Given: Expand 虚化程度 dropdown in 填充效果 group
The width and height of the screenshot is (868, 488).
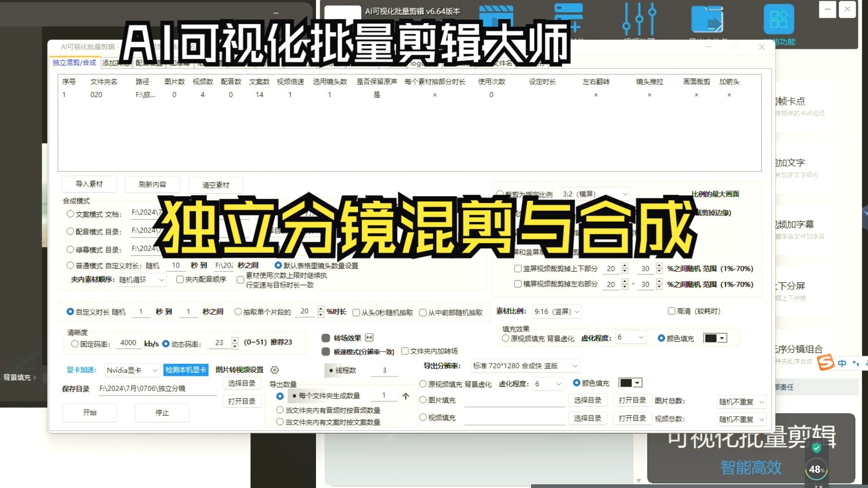Looking at the screenshot, I should [x=631, y=338].
